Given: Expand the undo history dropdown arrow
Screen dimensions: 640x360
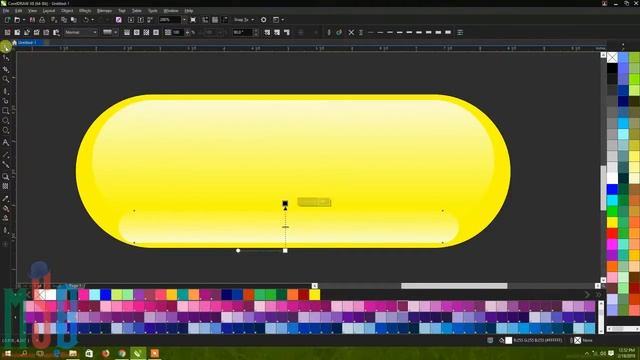Looking at the screenshot, I should (x=93, y=20).
